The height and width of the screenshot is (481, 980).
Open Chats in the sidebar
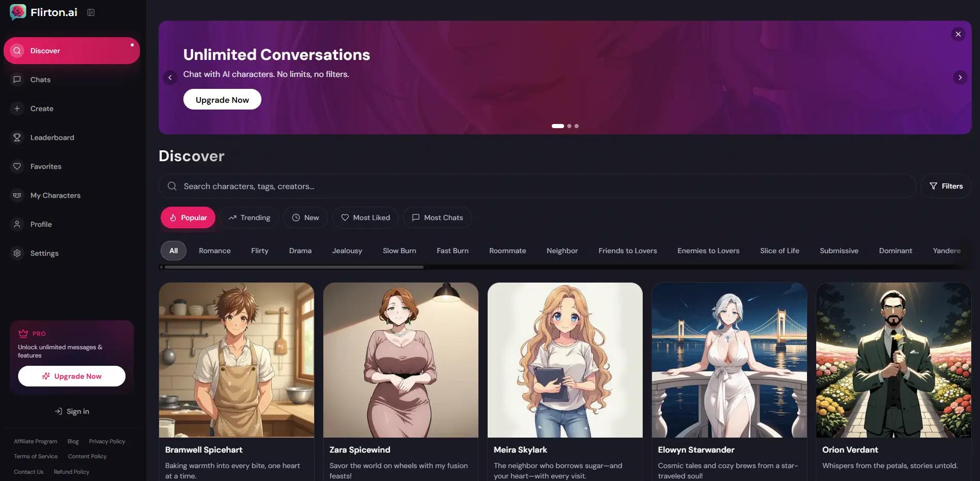pos(72,80)
